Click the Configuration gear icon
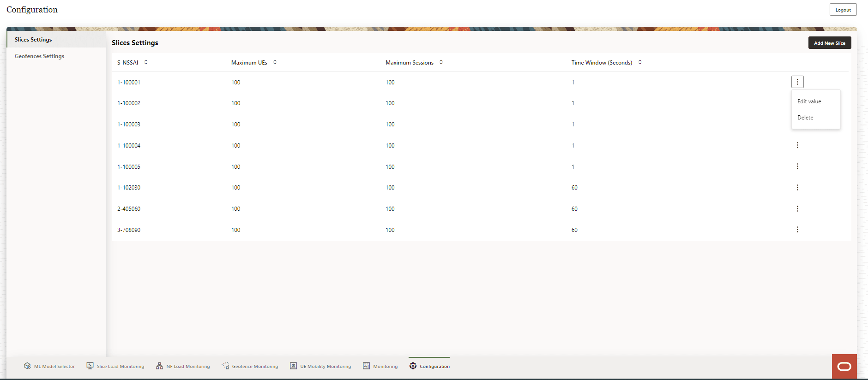This screenshot has height=380, width=868. pyautogui.click(x=413, y=366)
